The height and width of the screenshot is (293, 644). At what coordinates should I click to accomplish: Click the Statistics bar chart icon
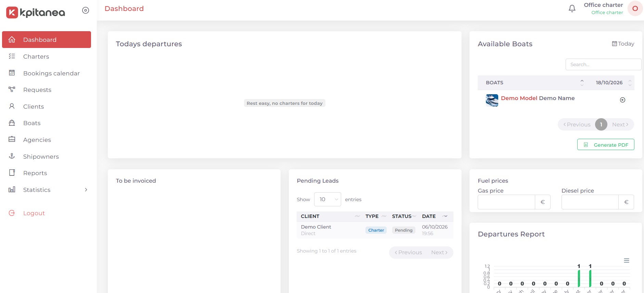tap(12, 190)
